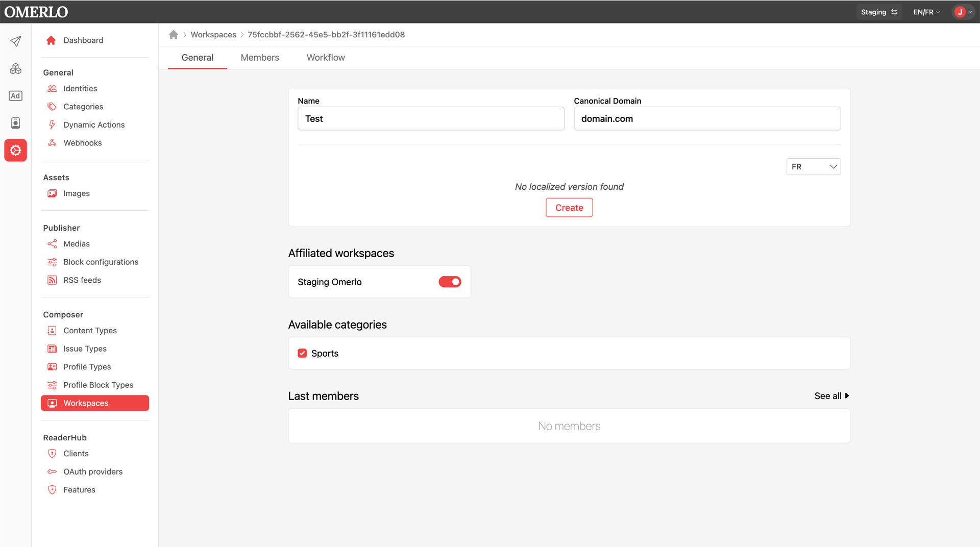Click the OMERLO logo

point(36,12)
